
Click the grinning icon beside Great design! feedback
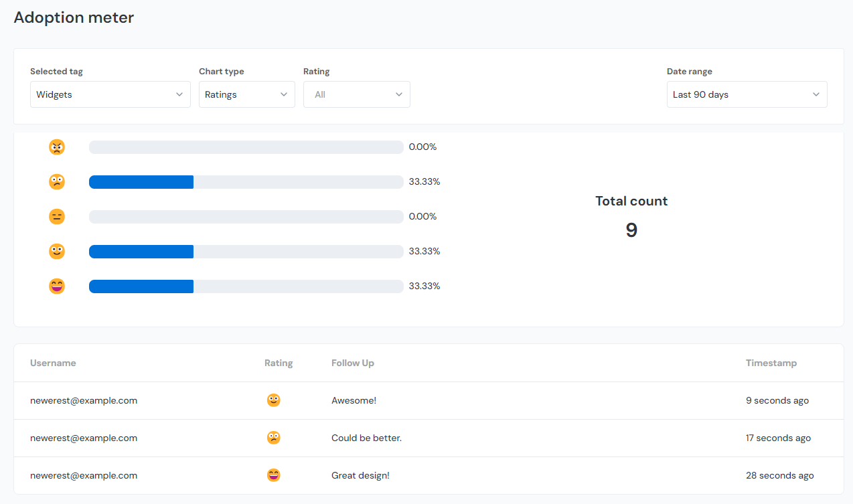tap(273, 475)
